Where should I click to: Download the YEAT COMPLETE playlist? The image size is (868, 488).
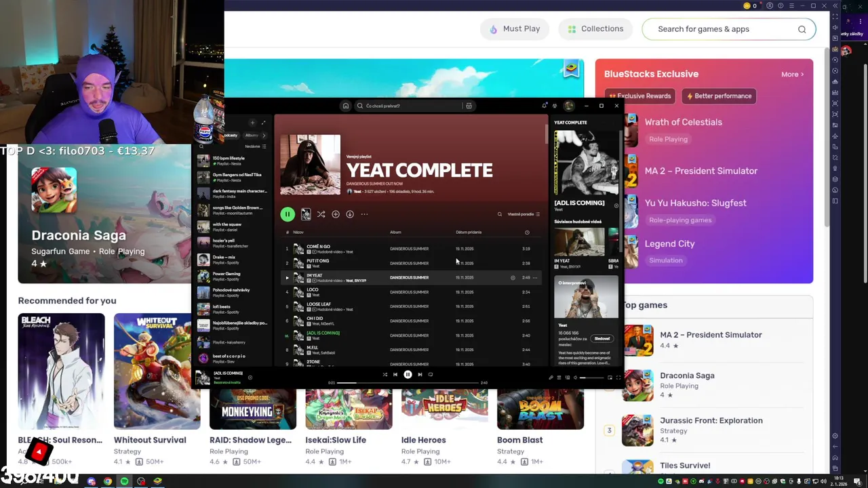click(350, 214)
